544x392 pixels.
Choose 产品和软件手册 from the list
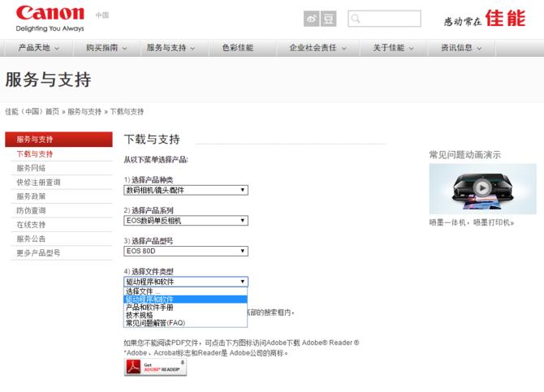click(186, 308)
